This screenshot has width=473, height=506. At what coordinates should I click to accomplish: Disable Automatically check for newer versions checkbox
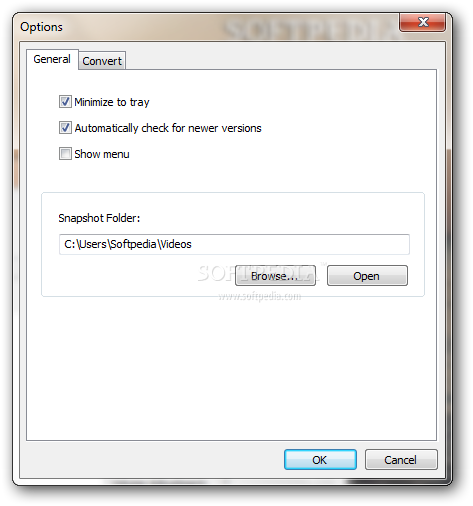[65, 128]
